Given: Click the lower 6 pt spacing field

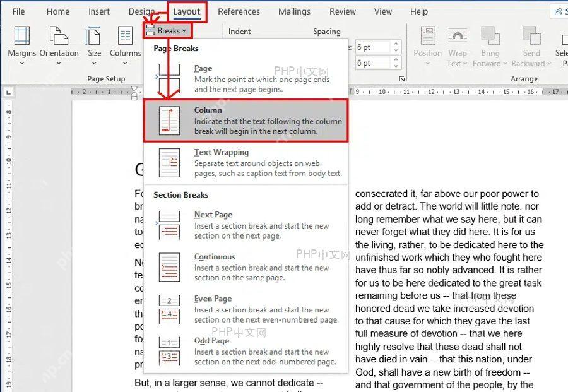Looking at the screenshot, I should [373, 63].
